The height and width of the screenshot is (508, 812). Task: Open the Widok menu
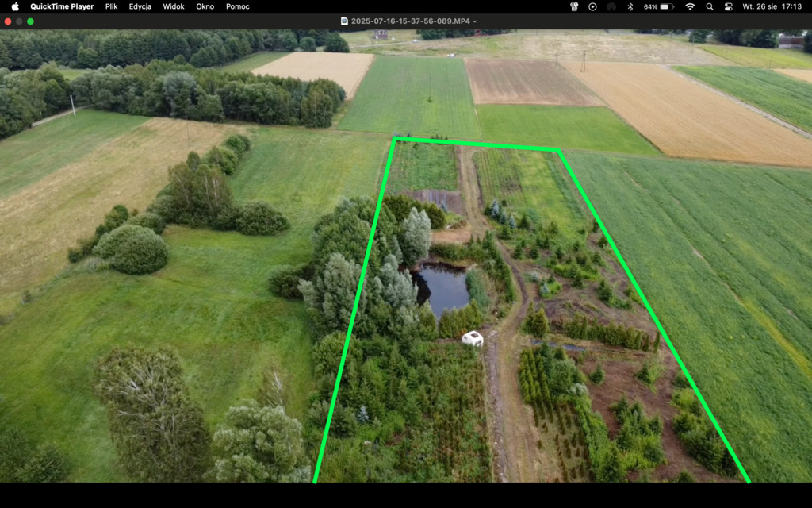click(174, 6)
